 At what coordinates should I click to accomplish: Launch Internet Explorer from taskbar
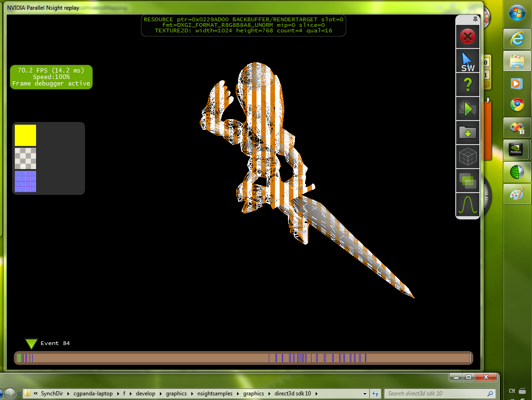[517, 39]
